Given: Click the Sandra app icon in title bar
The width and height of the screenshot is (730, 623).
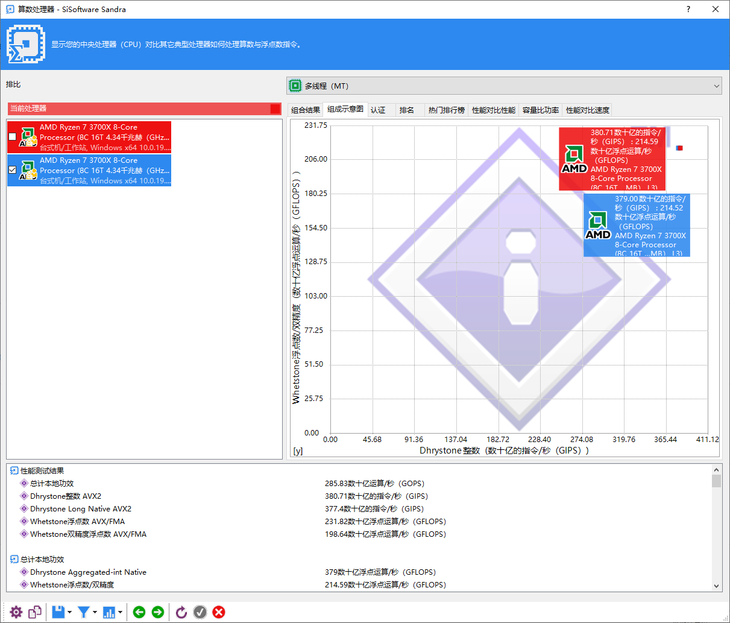Looking at the screenshot, I should [x=10, y=9].
